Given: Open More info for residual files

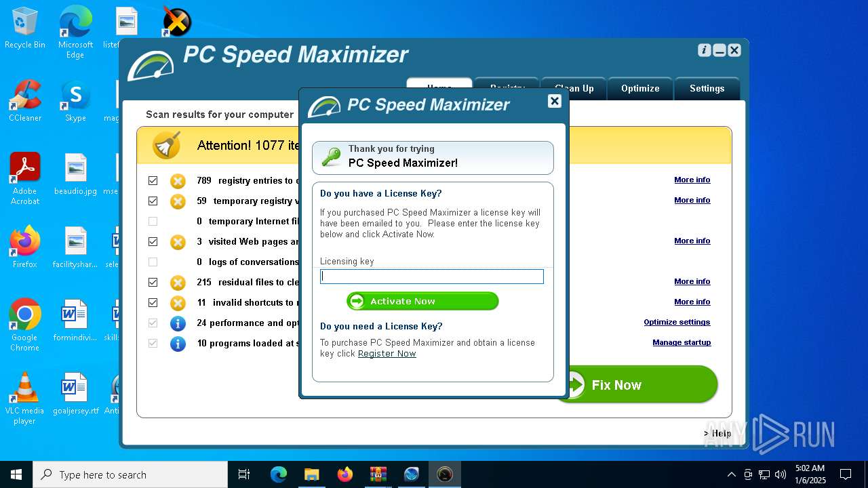Looking at the screenshot, I should pos(692,281).
